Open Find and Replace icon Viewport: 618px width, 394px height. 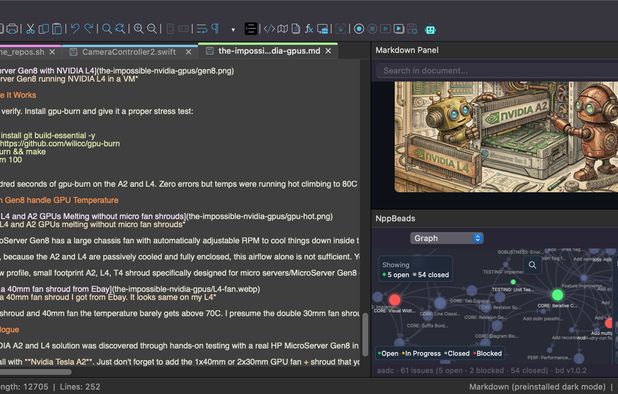[x=120, y=29]
